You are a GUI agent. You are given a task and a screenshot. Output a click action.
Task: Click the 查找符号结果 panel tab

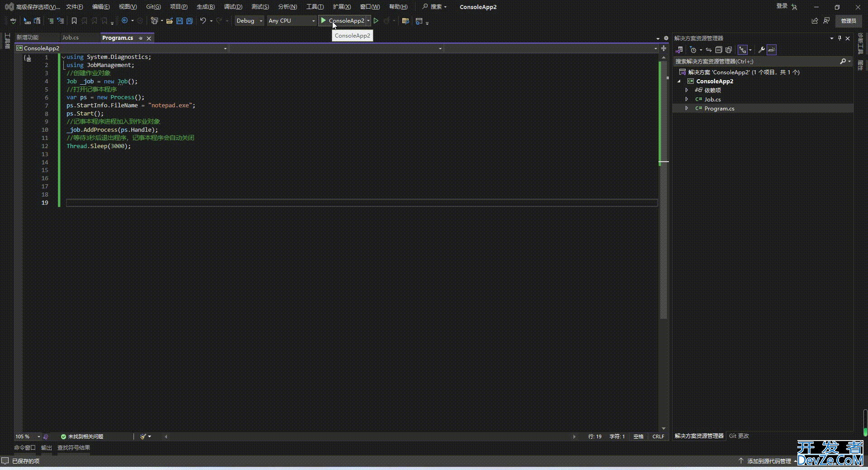point(74,447)
